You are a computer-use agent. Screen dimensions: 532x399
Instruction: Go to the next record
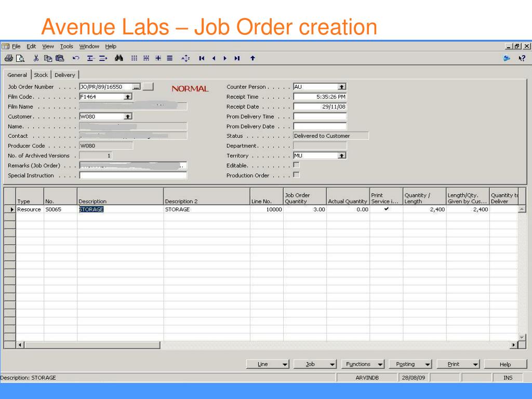click(x=225, y=58)
